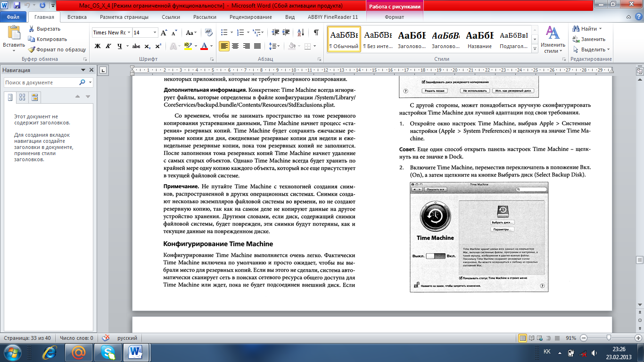Open the font name dropdown

tap(128, 33)
